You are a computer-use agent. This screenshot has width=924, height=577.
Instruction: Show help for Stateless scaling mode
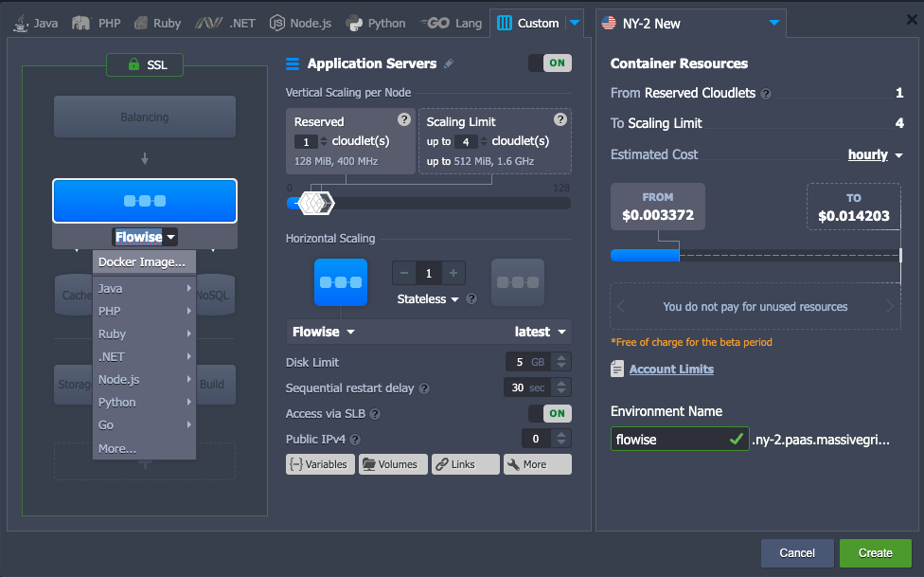pos(471,298)
